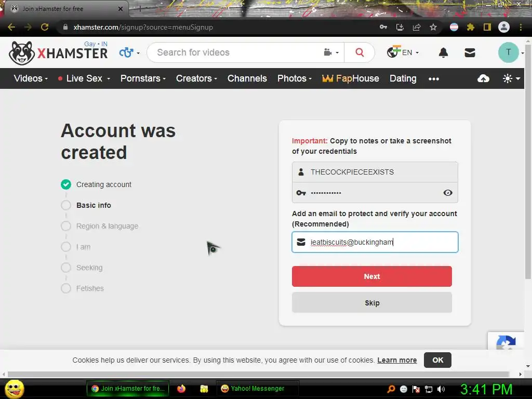Select the I am step circle
This screenshot has width=532, height=399.
66,247
